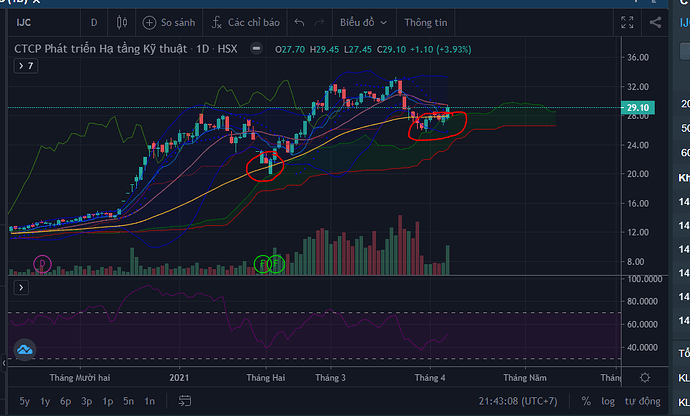Open the candlestick chart style selector
690x416 pixels.
click(x=122, y=22)
